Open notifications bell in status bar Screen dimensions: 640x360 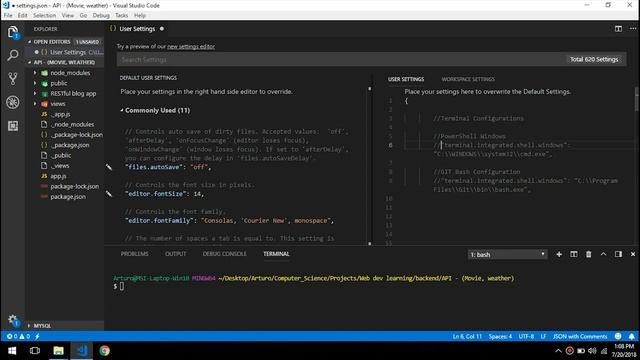click(631, 336)
